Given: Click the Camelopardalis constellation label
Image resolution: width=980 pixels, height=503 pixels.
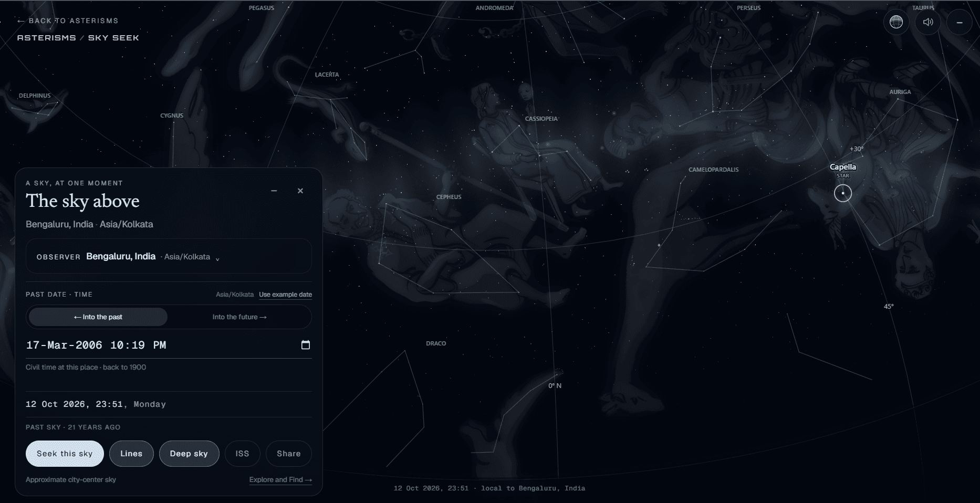Looking at the screenshot, I should [x=714, y=170].
